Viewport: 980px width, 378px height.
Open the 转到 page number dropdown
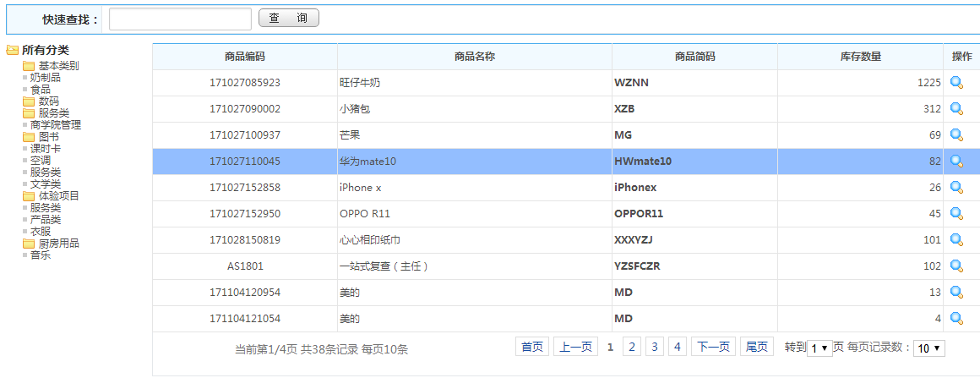click(x=819, y=348)
